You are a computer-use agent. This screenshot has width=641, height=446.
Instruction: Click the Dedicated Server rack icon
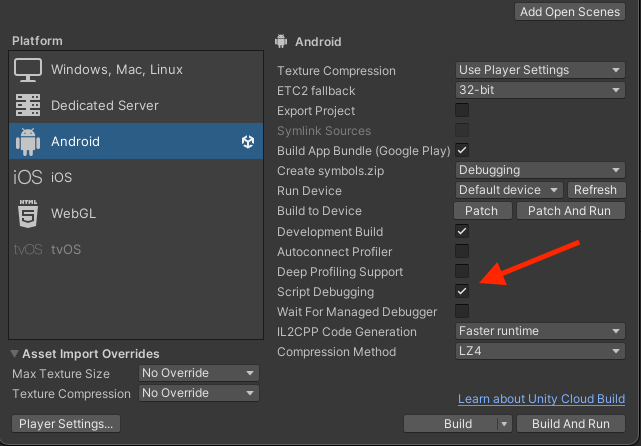pos(28,105)
